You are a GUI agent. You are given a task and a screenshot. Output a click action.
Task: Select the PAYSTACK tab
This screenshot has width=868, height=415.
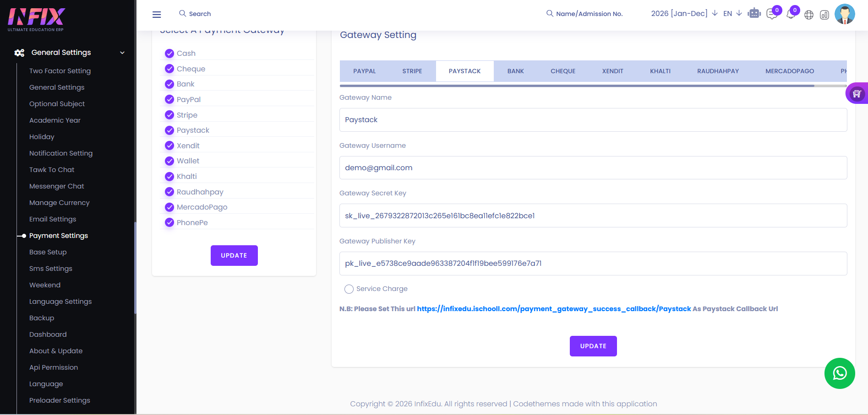click(465, 71)
